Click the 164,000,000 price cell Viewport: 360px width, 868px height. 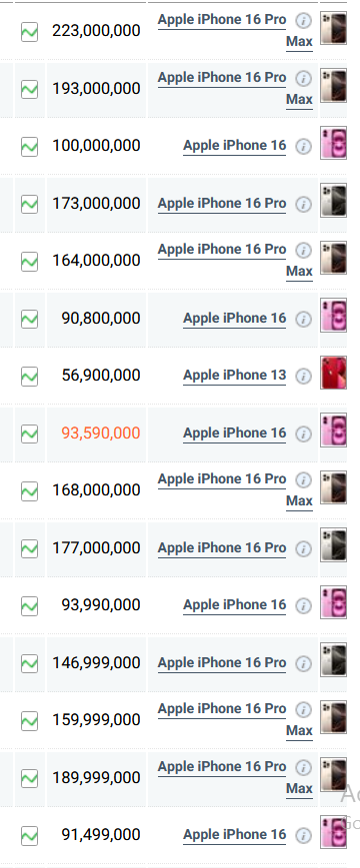click(x=96, y=260)
